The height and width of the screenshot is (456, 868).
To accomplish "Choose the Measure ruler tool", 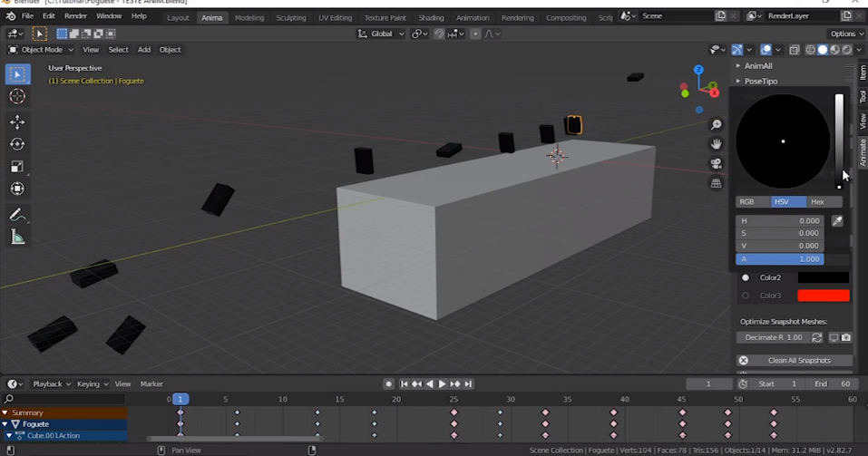I will 17,238.
